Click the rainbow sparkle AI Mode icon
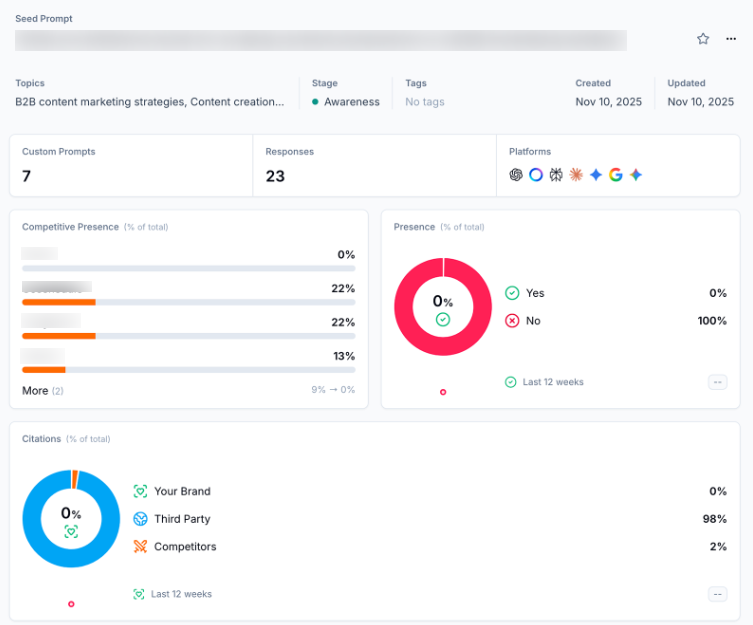 tap(636, 175)
